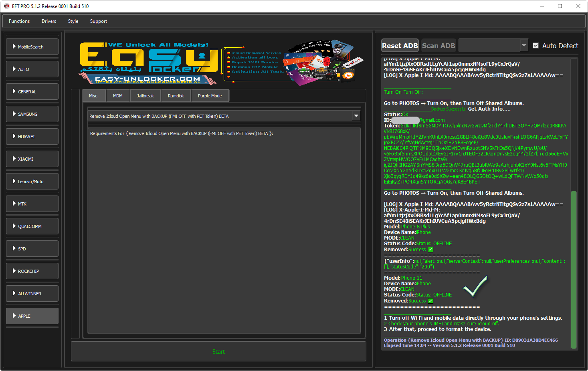Open the ROCKCHIP section
588x371 pixels.
point(32,271)
